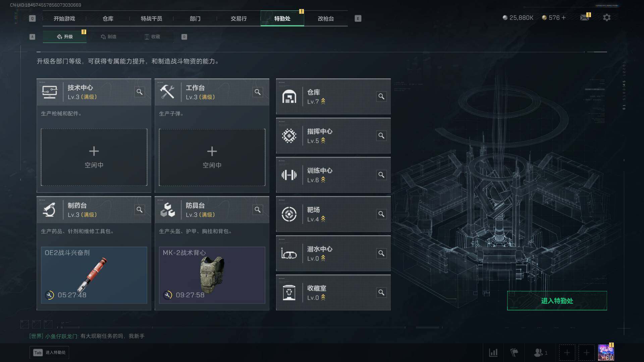Switch to the 改枪台 tab
The image size is (644, 362).
click(326, 18)
